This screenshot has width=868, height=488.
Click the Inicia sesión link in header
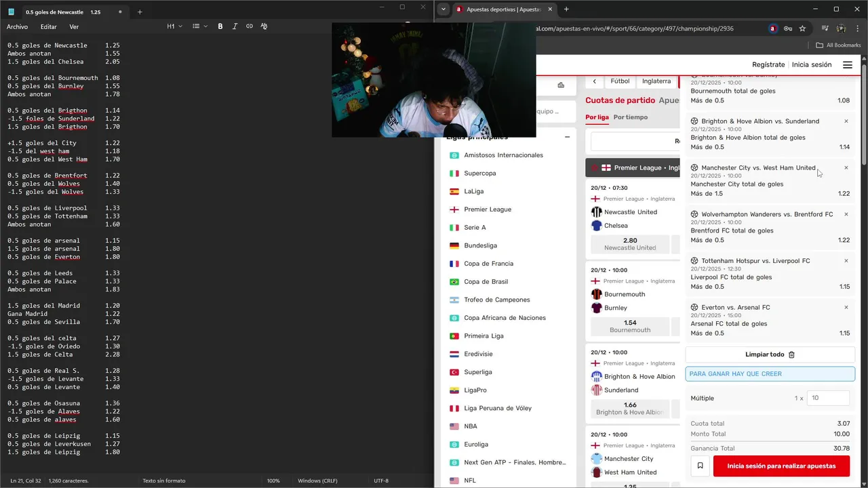click(x=812, y=65)
